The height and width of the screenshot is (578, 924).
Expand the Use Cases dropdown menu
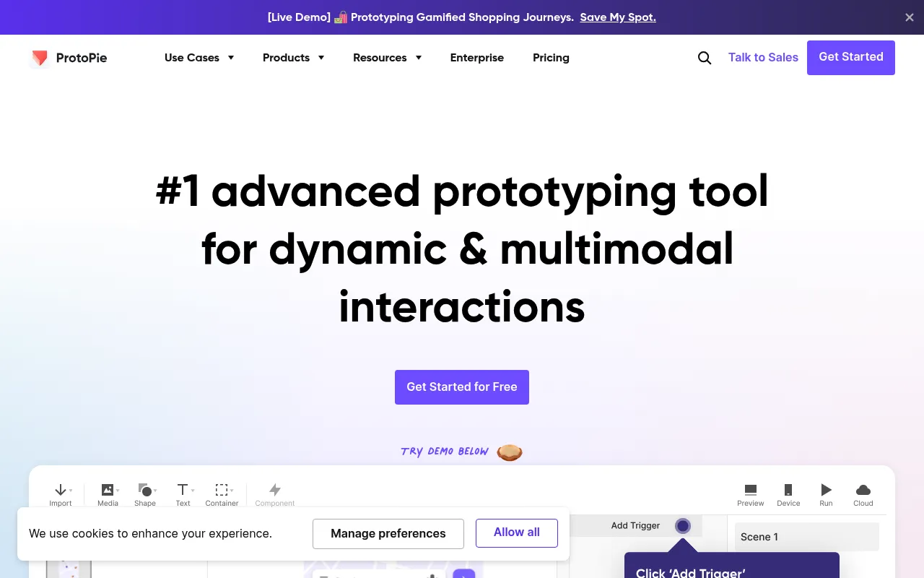(x=199, y=58)
